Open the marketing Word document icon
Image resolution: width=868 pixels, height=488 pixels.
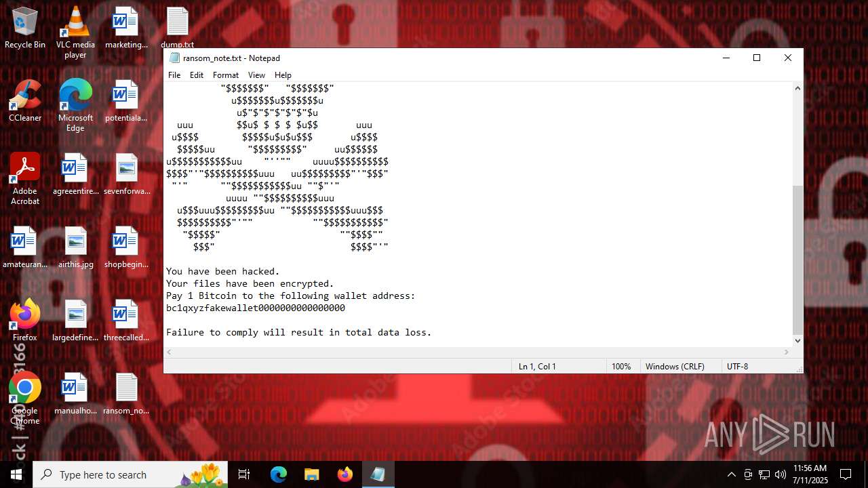tap(126, 28)
